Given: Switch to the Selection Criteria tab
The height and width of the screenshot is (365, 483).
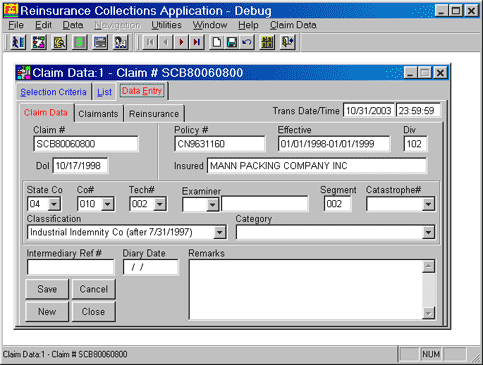Looking at the screenshot, I should point(53,92).
